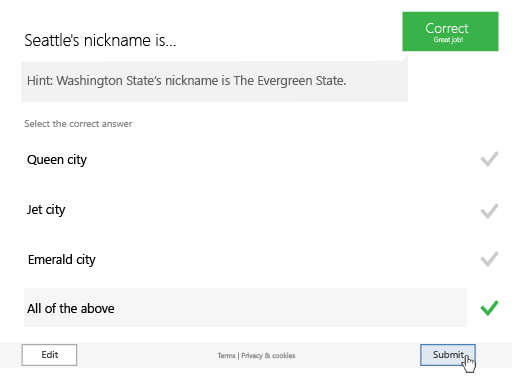Screen dimensions: 512x384
Task: Click the Submit button
Action: click(448, 355)
